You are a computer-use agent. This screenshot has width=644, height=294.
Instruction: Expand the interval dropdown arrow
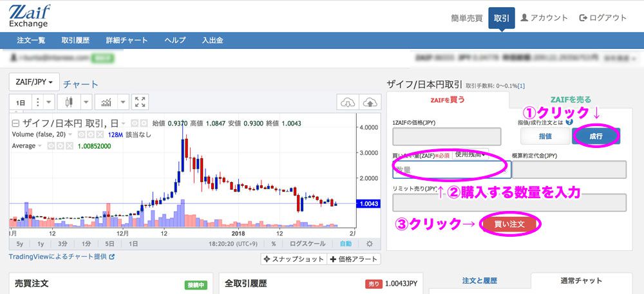pos(48,102)
